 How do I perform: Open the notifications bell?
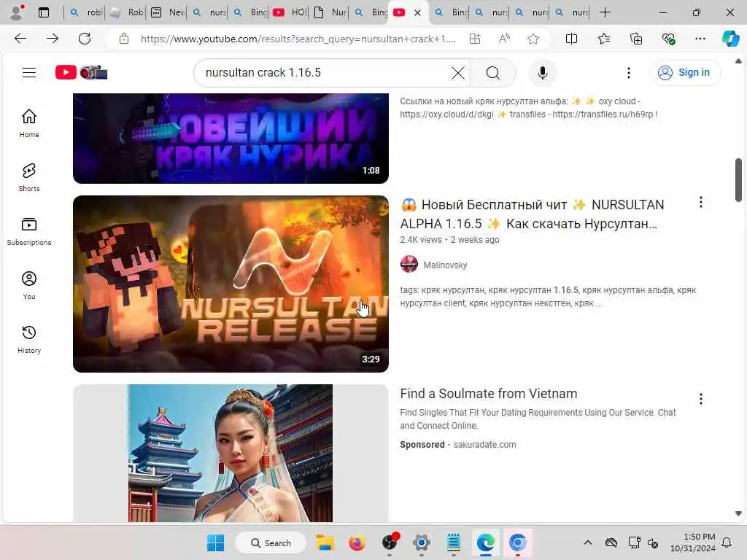727,542
